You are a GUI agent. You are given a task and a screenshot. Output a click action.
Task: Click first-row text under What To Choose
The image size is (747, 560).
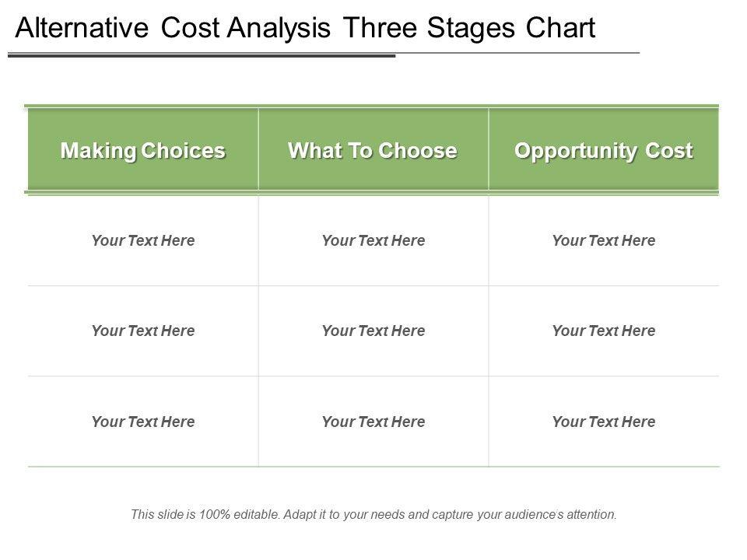click(373, 241)
